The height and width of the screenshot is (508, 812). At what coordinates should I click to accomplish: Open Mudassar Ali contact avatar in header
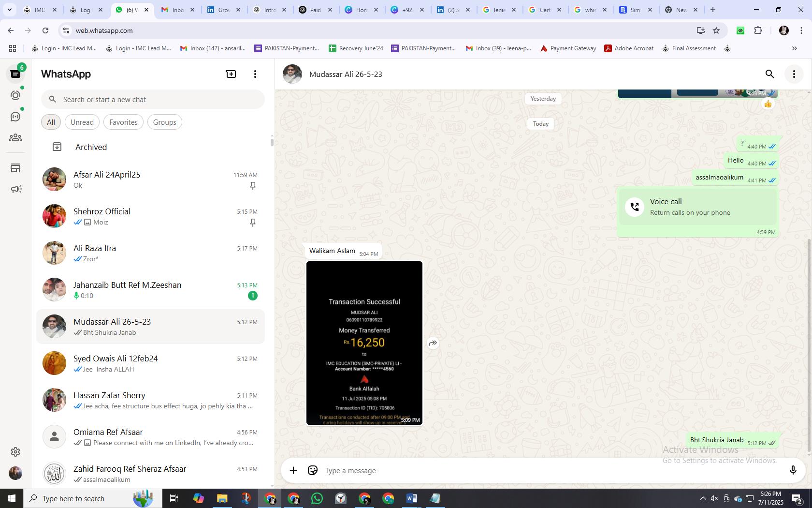coord(292,74)
